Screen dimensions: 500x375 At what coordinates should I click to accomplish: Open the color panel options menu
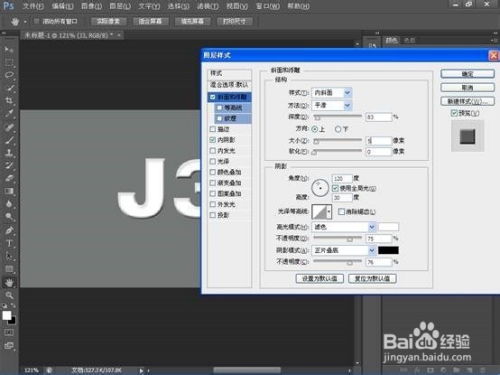pos(493,40)
